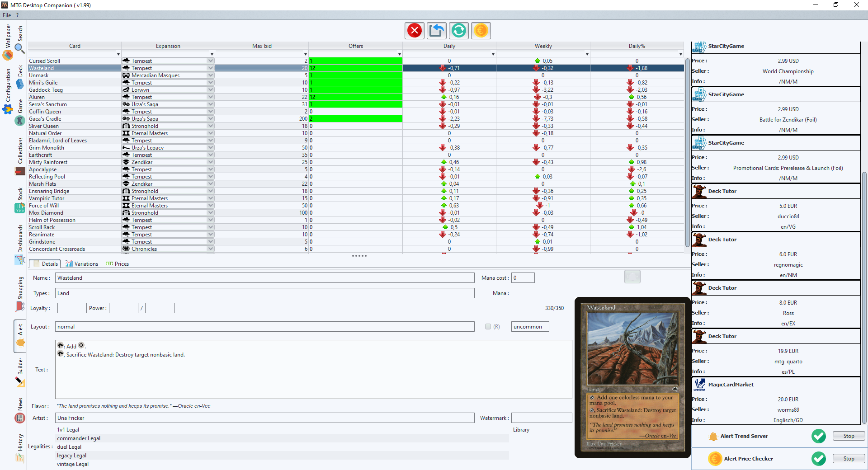868x470 pixels.
Task: Select the Mox Diamond row
Action: tap(356, 213)
